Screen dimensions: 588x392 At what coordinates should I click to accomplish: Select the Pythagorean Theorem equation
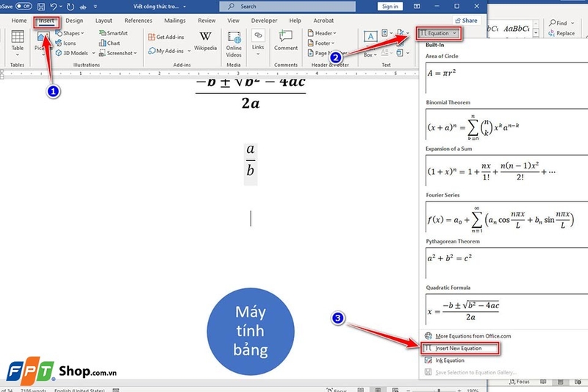[506, 263]
